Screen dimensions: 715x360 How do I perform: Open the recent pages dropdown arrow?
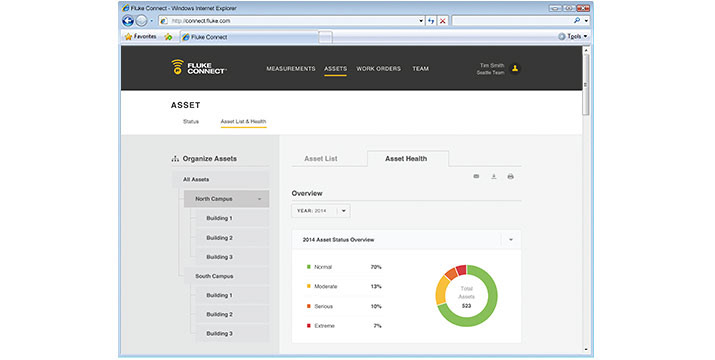pyautogui.click(x=151, y=21)
